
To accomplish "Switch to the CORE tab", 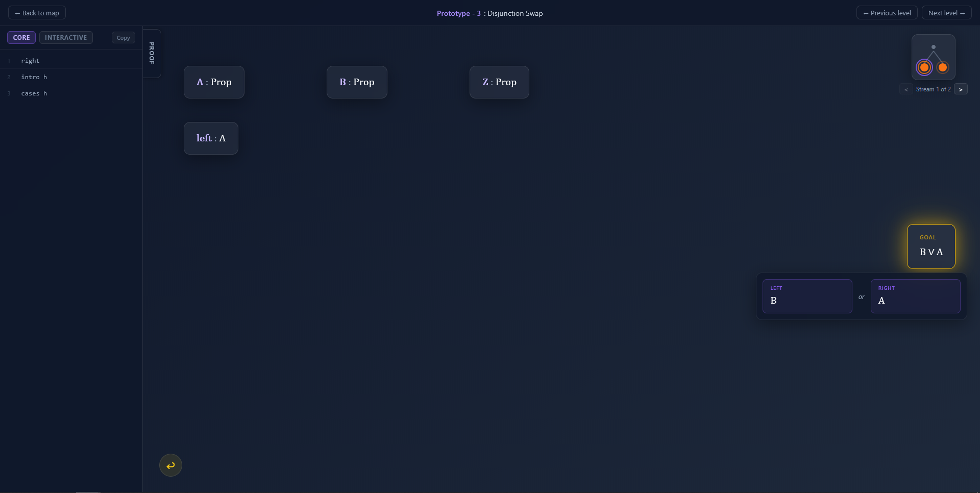I will point(21,38).
